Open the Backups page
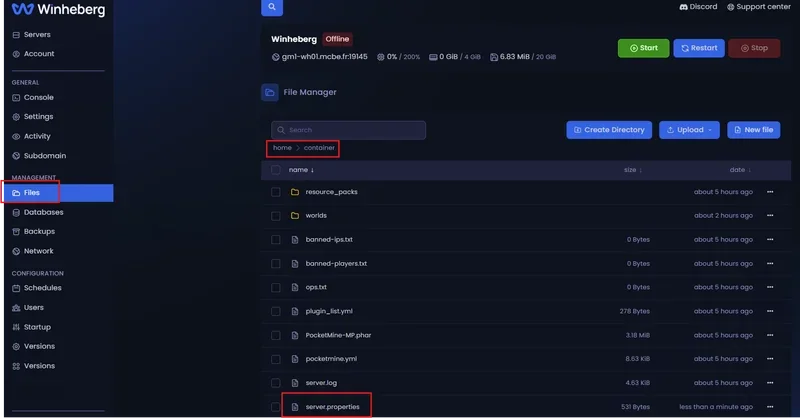 click(x=34, y=232)
